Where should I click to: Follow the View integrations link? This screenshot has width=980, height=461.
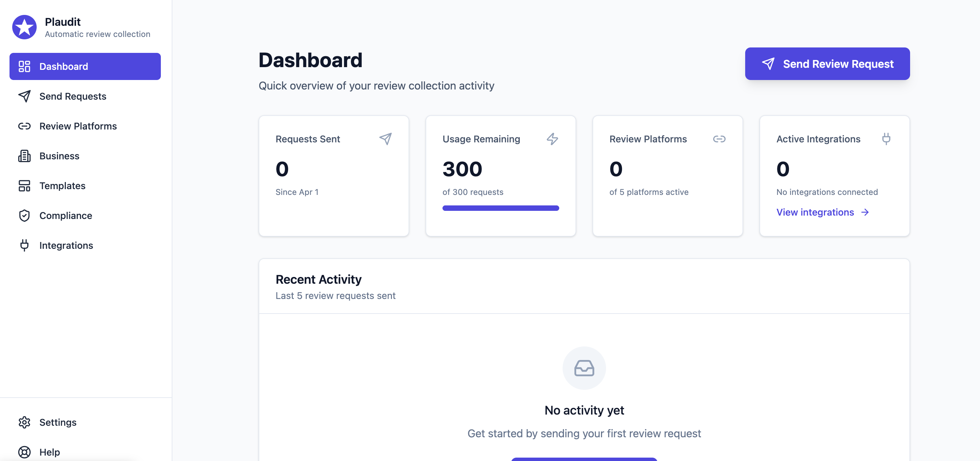pos(815,212)
